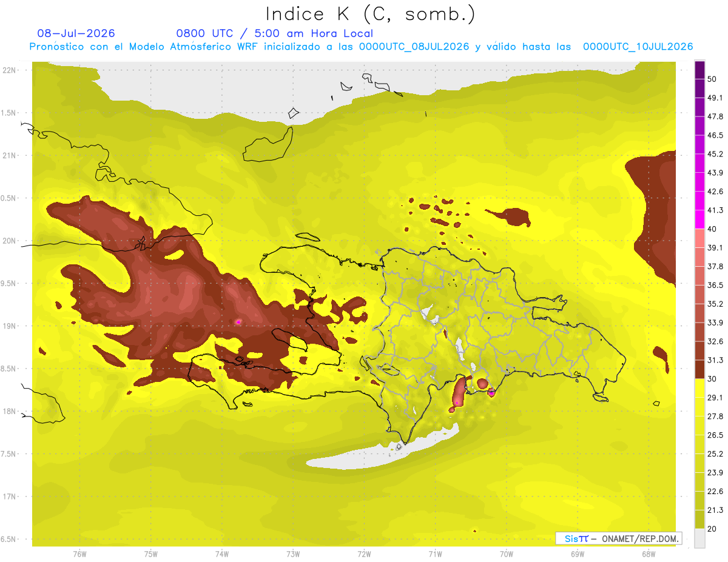This screenshot has width=728, height=562.
Task: Click the colorbar label '37.8'
Action: click(715, 267)
